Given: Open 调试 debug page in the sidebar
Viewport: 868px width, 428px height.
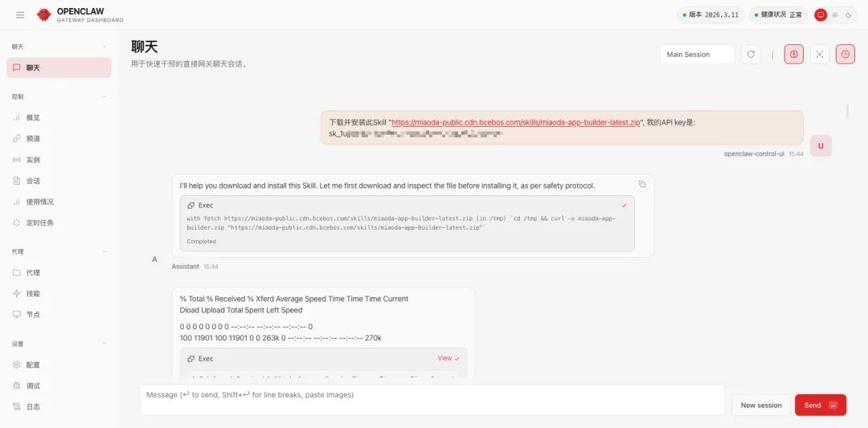Looking at the screenshot, I should click(x=33, y=385).
